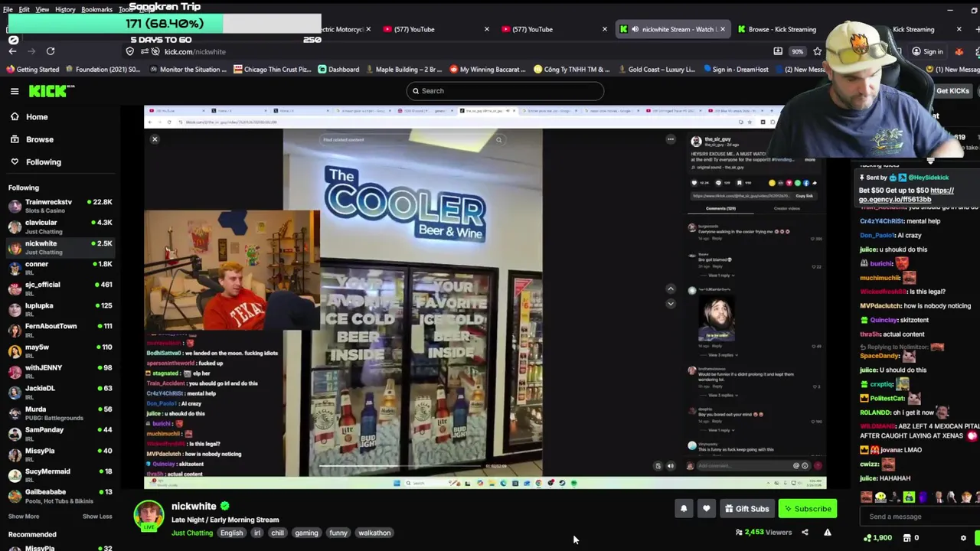Select the funny tag

(x=338, y=533)
